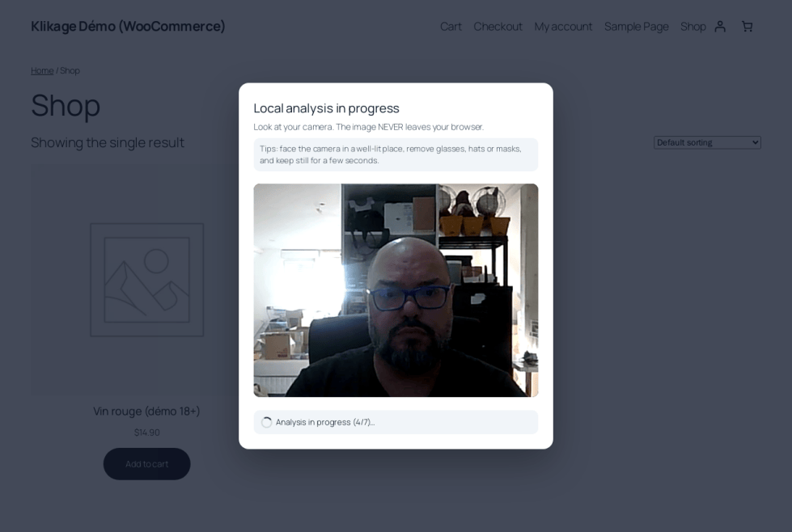Open Vin rouge (démo 18+) product title
The image size is (792, 532).
tap(146, 412)
